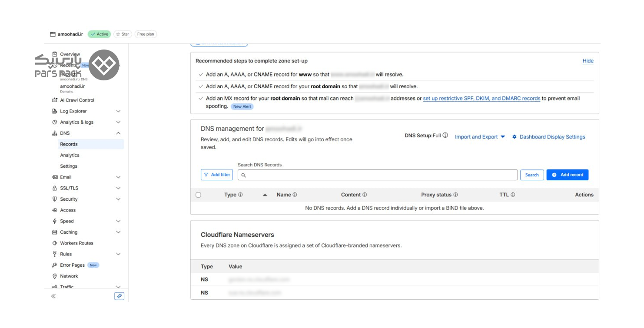Open the SPF, DKIM, and DMARC records link
Image resolution: width=644 pixels, height=328 pixels.
click(x=481, y=99)
